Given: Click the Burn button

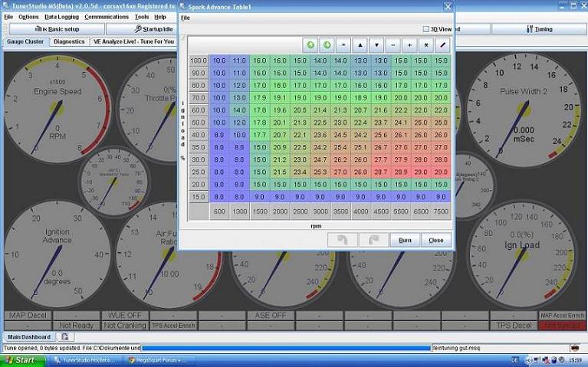Looking at the screenshot, I should 404,240.
